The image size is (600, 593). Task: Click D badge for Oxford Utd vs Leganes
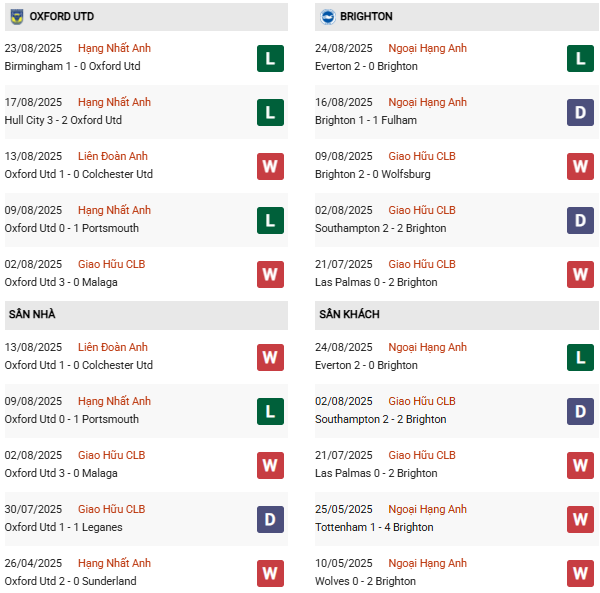(270, 519)
